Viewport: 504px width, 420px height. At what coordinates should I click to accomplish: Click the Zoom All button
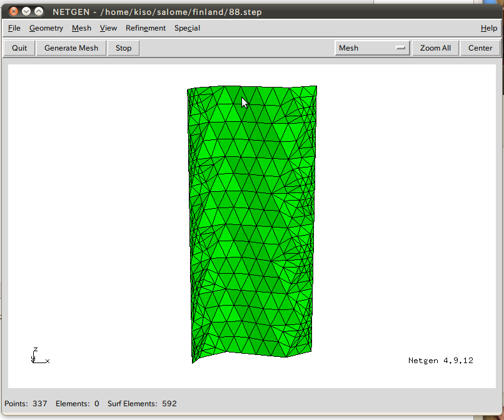pyautogui.click(x=435, y=48)
